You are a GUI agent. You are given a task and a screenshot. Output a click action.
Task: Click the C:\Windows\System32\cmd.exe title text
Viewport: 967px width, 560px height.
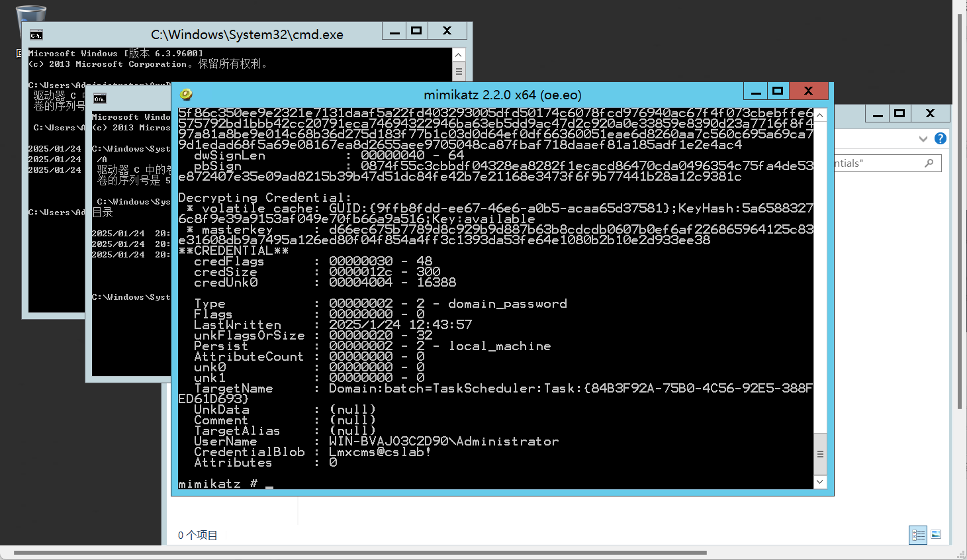tap(247, 35)
